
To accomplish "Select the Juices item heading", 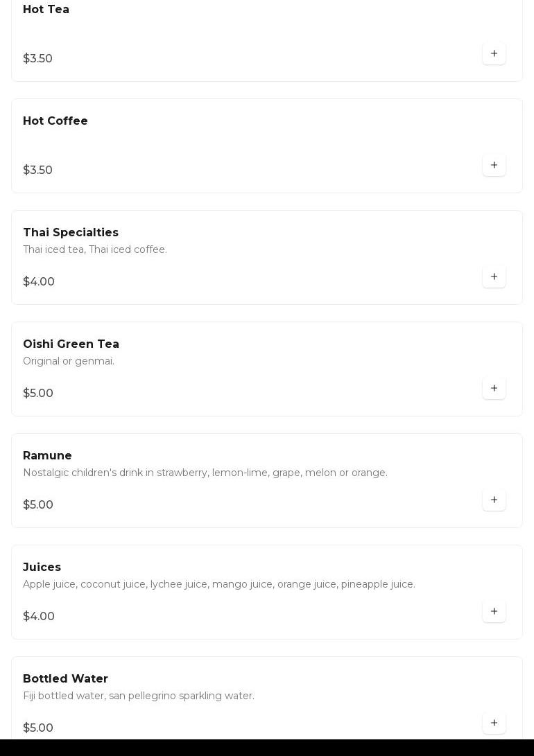I will coord(42,568).
